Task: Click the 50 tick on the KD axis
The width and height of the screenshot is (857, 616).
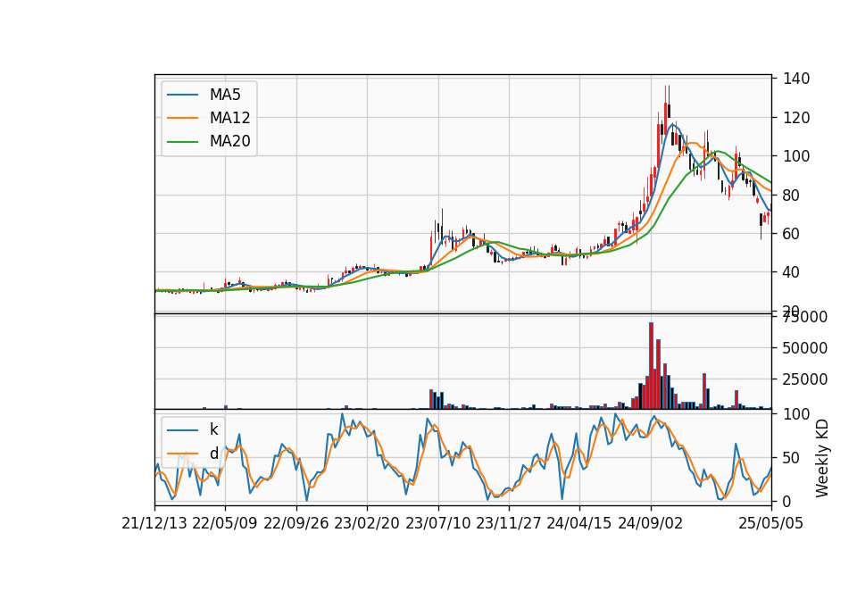Action: [792, 457]
